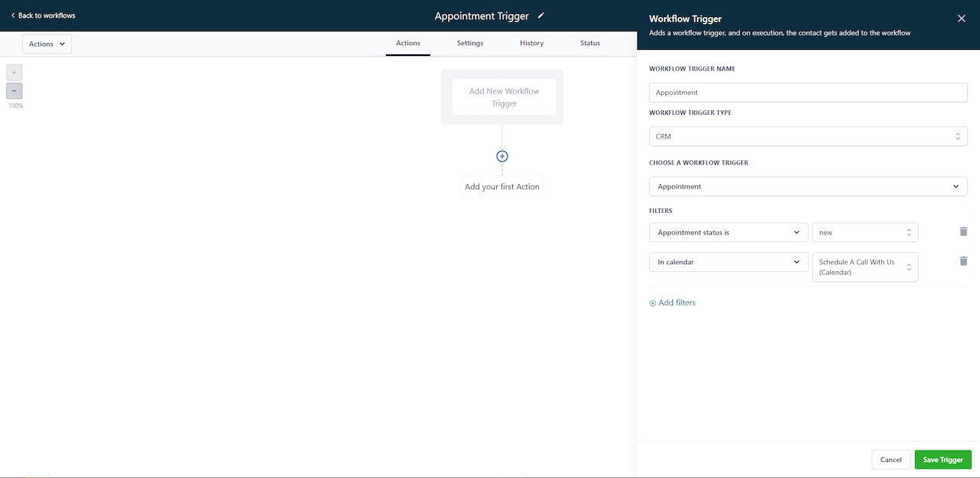980x478 pixels.
Task: Click Add your first Action label
Action: pyautogui.click(x=502, y=187)
